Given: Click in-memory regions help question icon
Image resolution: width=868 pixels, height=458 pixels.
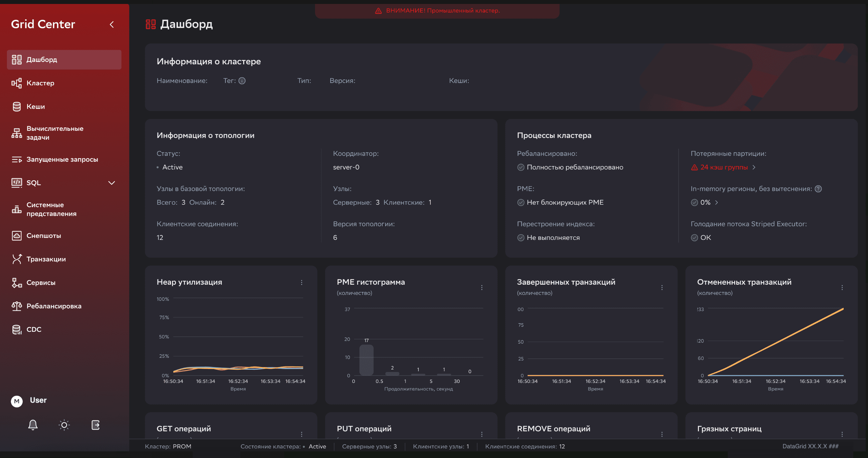Looking at the screenshot, I should pos(818,189).
